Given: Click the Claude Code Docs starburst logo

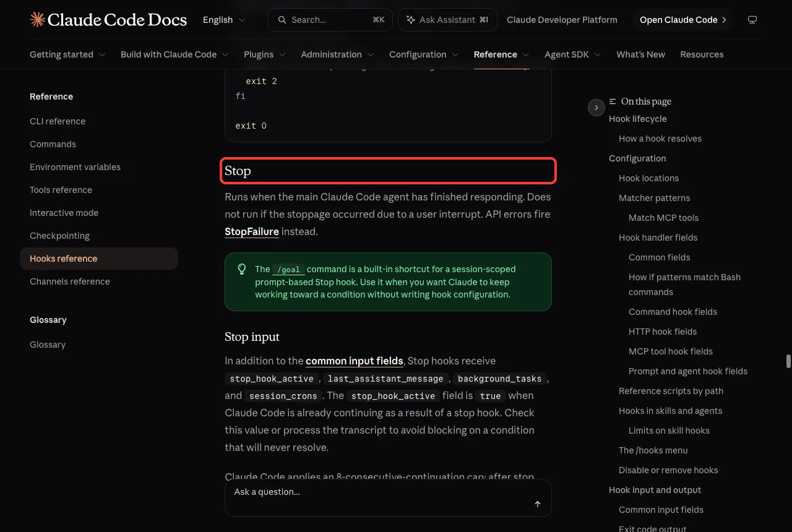Looking at the screenshot, I should click(x=37, y=20).
